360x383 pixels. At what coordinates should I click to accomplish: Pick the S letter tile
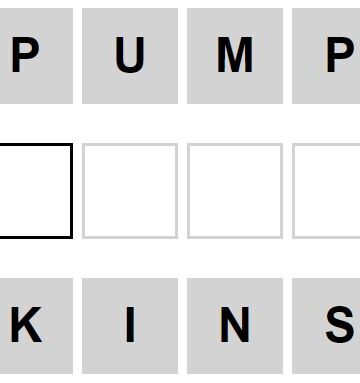[326, 326]
